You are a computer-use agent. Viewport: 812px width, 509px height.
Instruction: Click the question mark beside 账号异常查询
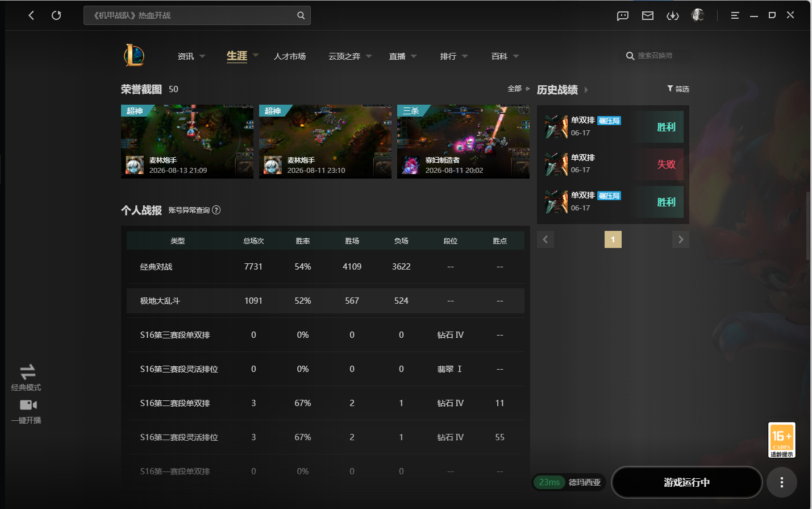216,210
